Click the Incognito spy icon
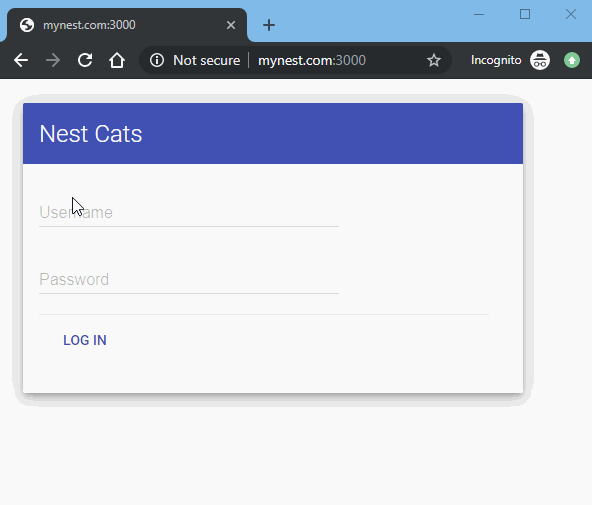The height and width of the screenshot is (505, 592). coord(540,60)
